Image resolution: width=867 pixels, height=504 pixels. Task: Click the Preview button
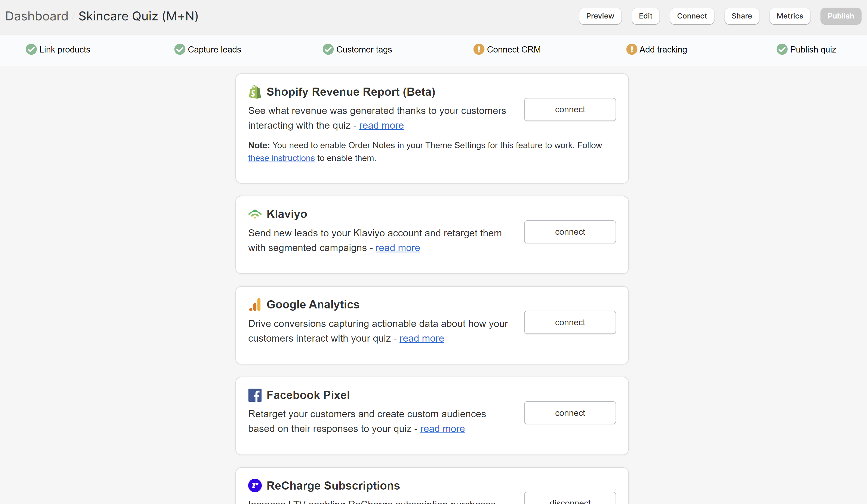[x=600, y=16]
